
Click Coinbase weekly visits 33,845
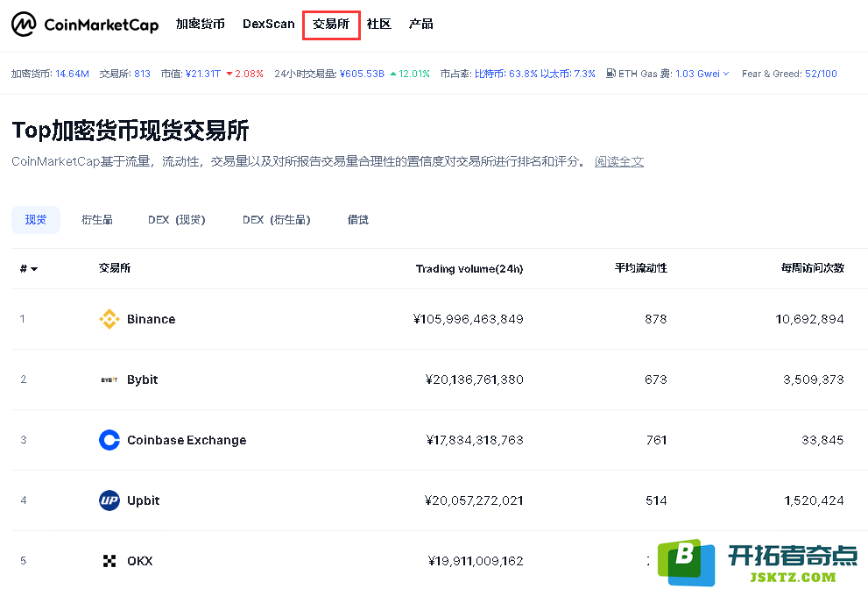[x=822, y=440]
